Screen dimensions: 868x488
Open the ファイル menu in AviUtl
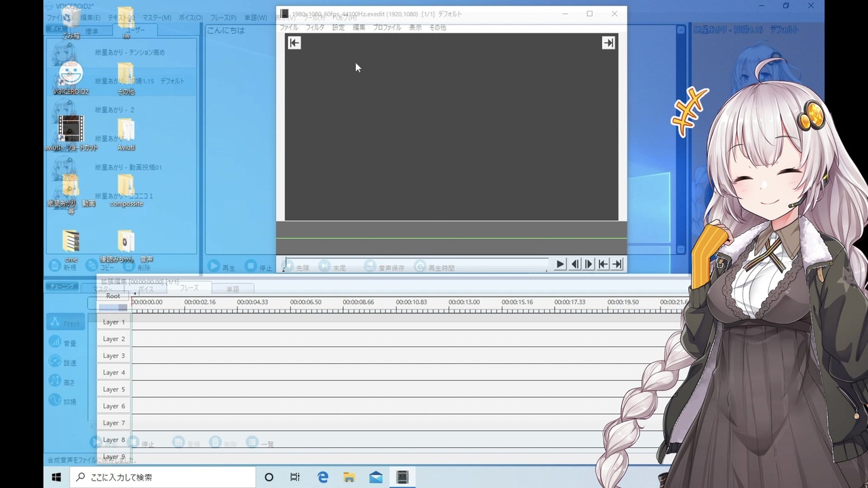(x=289, y=28)
